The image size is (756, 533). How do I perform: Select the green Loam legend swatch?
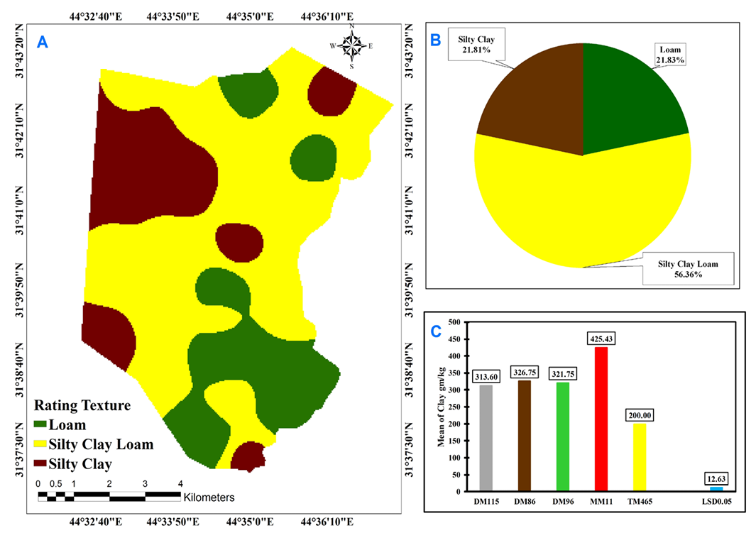40,424
